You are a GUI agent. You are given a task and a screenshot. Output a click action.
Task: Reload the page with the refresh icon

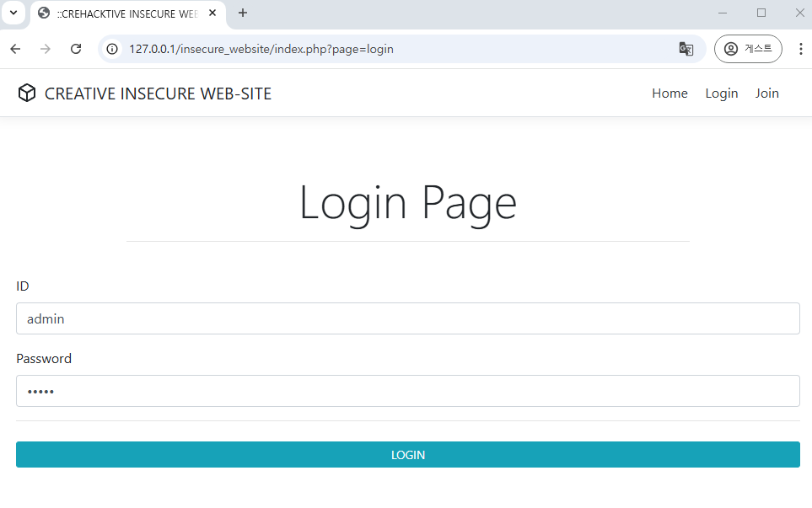click(76, 49)
